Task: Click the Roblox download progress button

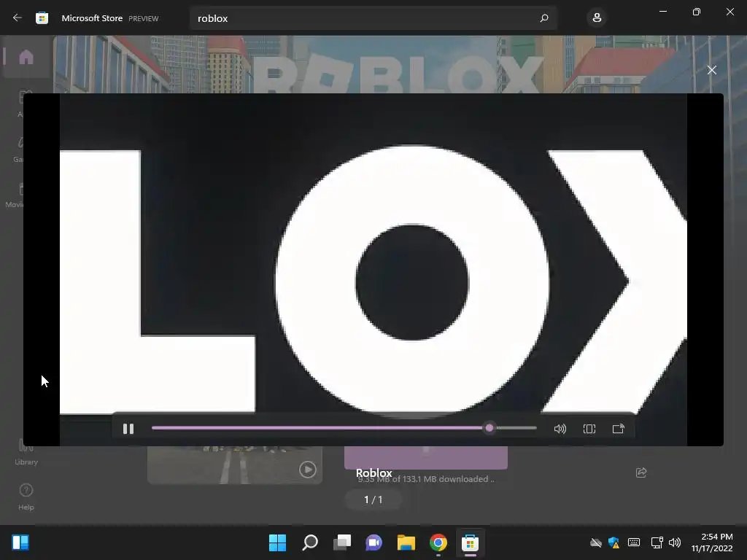Action: click(426, 458)
